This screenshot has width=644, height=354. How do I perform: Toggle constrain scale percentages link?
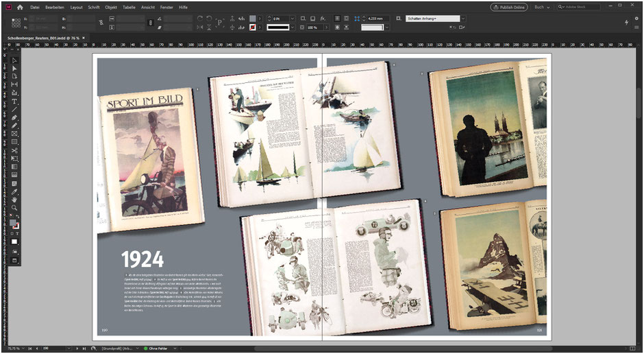click(151, 23)
